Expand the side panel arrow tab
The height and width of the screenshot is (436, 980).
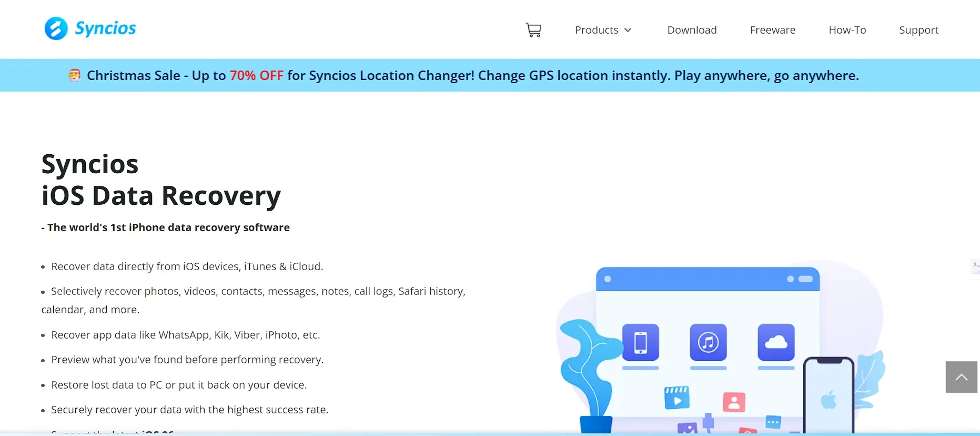975,265
